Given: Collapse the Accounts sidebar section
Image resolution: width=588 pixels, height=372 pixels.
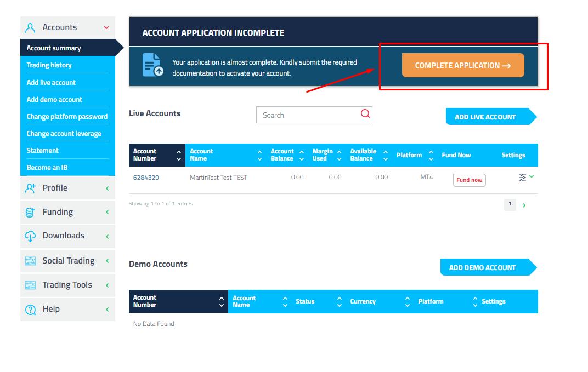Looking at the screenshot, I should (106, 27).
